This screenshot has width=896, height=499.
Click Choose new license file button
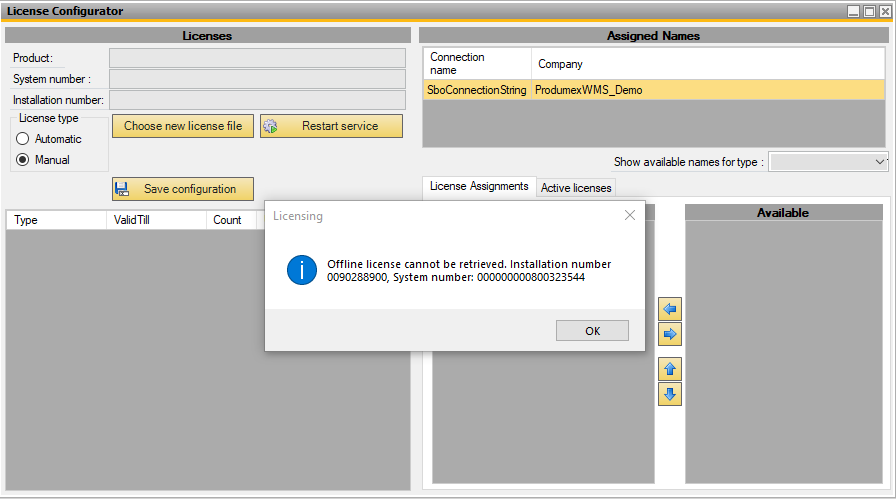pos(183,126)
